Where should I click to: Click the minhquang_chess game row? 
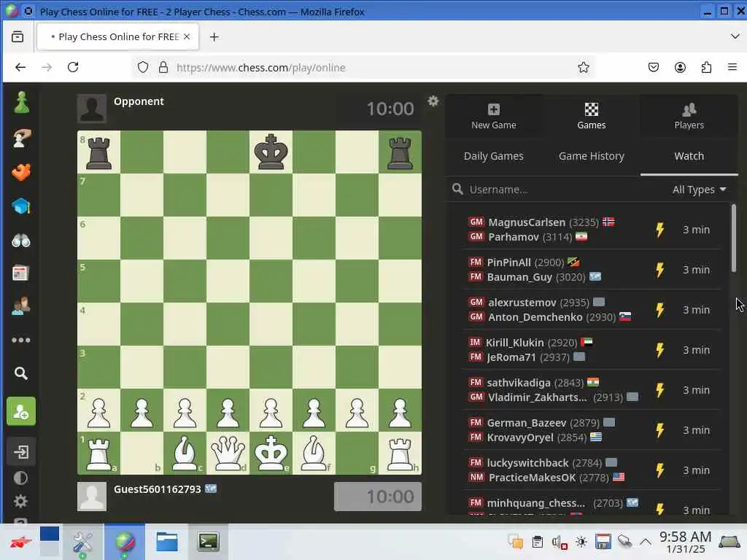tap(591, 504)
